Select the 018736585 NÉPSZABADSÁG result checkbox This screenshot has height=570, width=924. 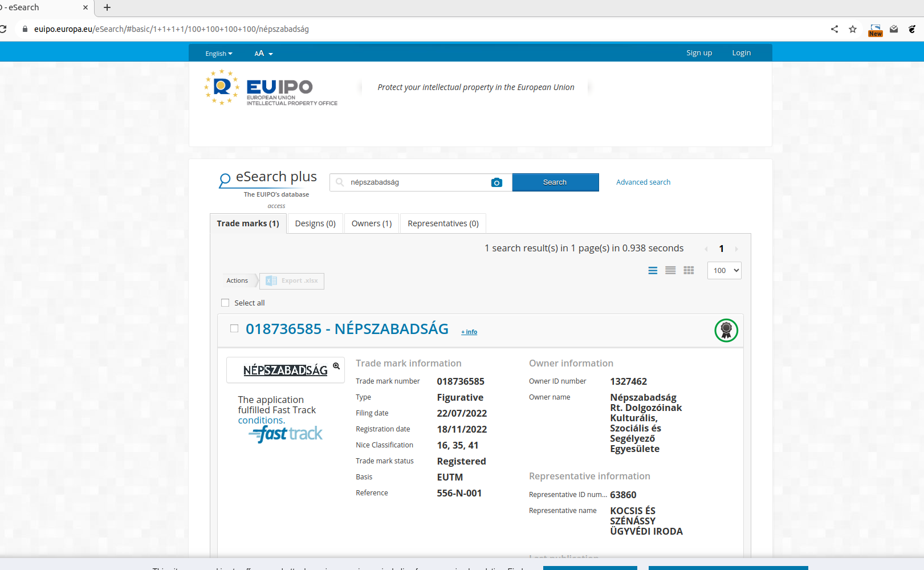click(234, 328)
